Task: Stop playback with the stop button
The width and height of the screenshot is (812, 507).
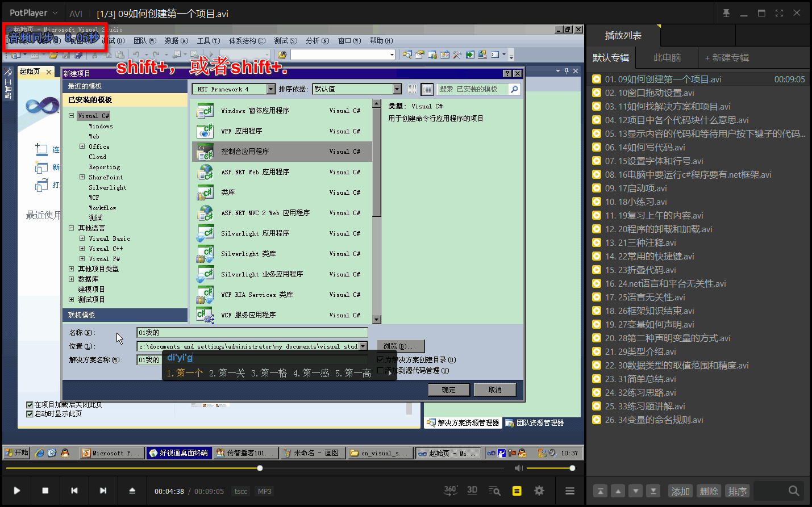Action: click(x=45, y=491)
